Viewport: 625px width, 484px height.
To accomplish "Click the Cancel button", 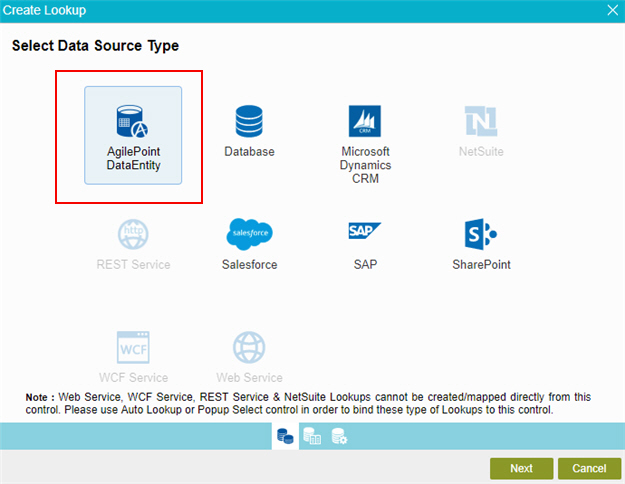I will coord(589,468).
